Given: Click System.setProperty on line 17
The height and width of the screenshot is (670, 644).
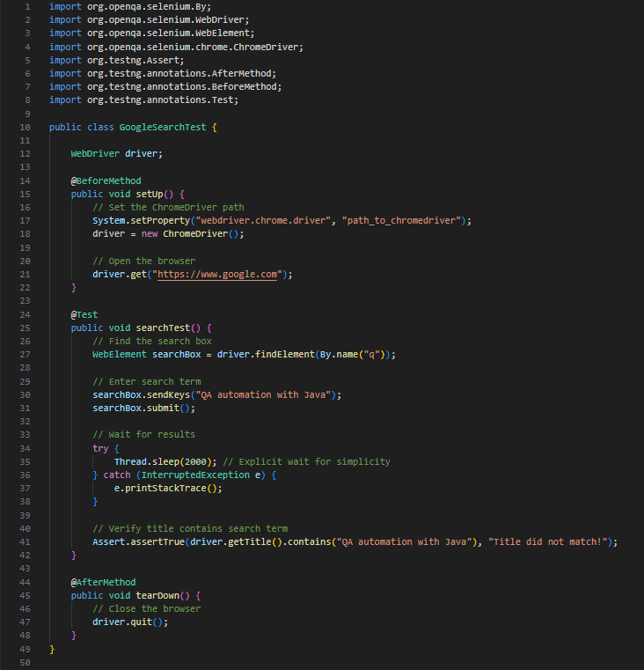Looking at the screenshot, I should 142,221.
